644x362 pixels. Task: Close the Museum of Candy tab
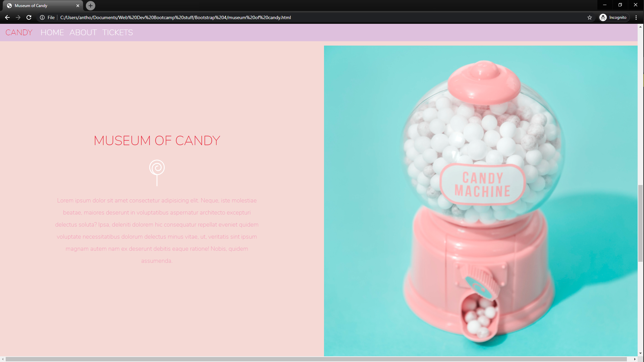[x=78, y=5]
